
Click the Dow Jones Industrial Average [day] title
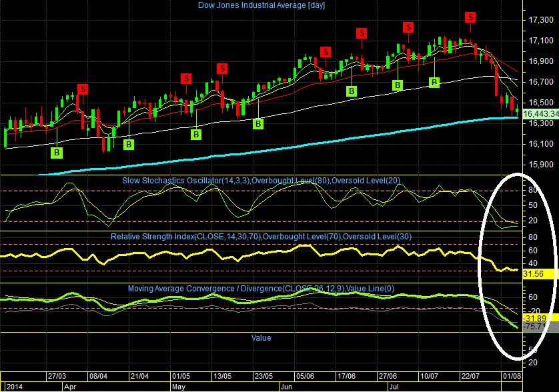point(261,5)
